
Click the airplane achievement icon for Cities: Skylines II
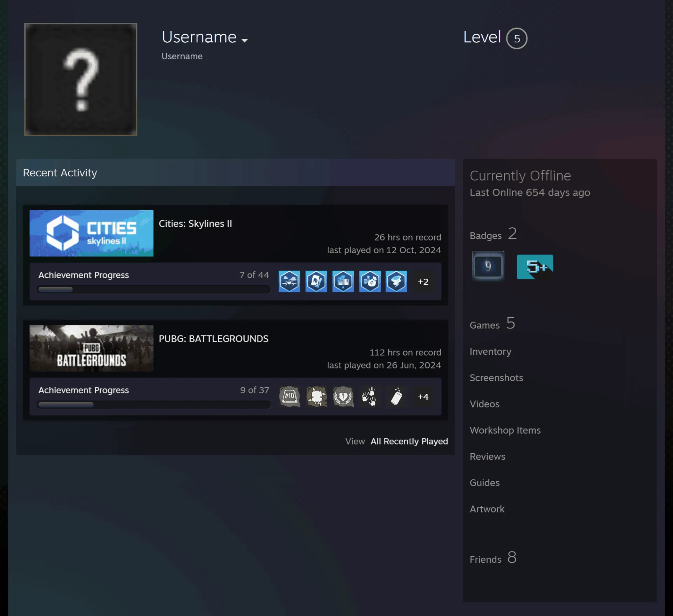coord(289,281)
